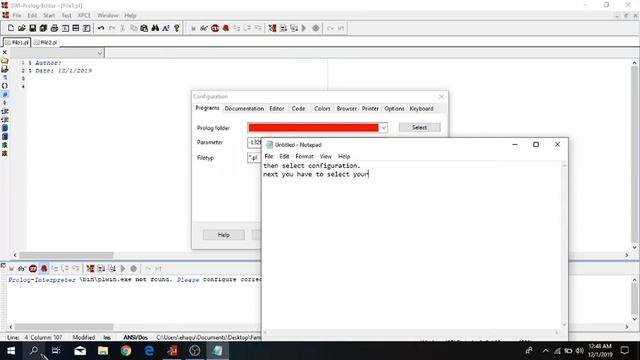This screenshot has width=640, height=360.
Task: Click the gray play triangle in interpreter toolbar
Action: coord(123,268)
